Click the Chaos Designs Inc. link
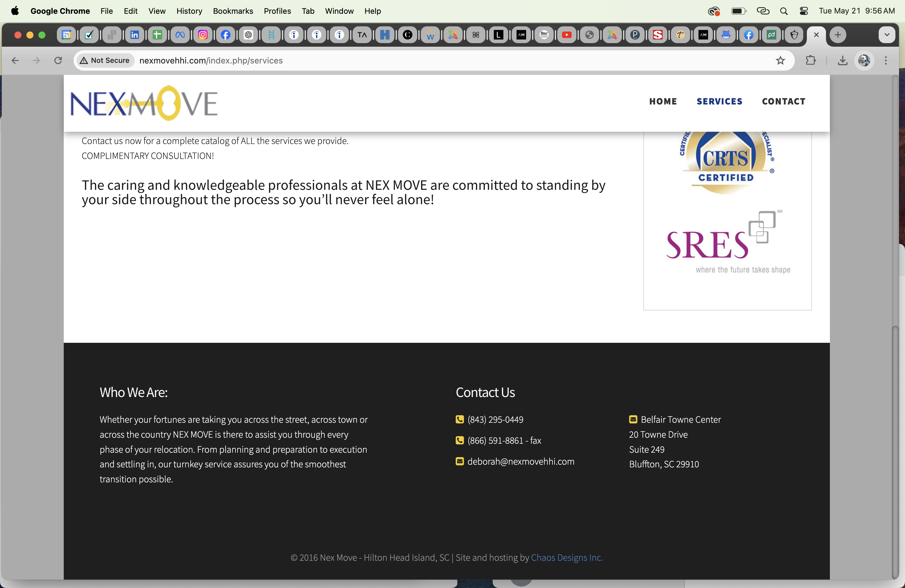The image size is (905, 588). tap(567, 557)
